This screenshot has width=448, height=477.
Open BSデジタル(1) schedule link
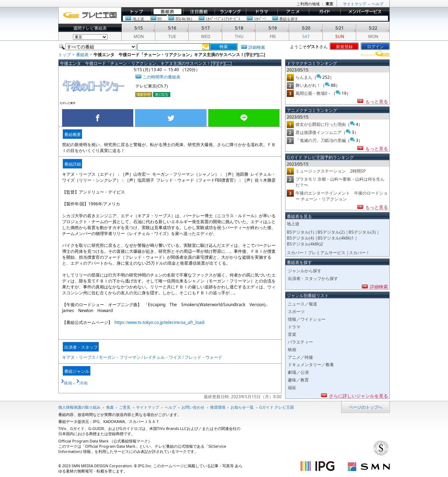point(300,232)
